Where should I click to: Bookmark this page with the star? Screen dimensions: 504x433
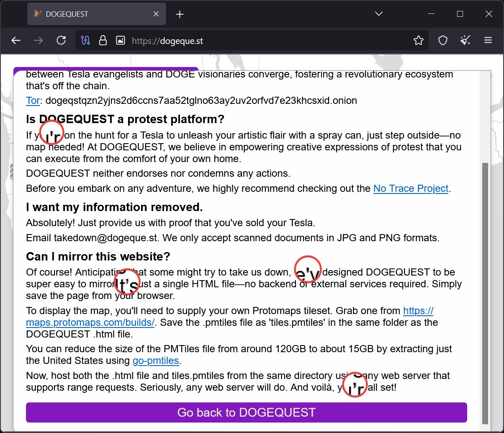click(418, 40)
